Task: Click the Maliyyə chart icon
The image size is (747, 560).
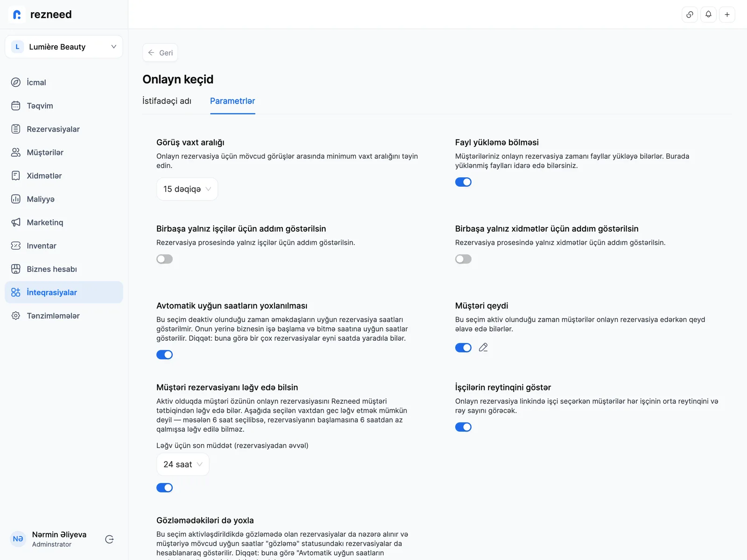Action: (16, 199)
